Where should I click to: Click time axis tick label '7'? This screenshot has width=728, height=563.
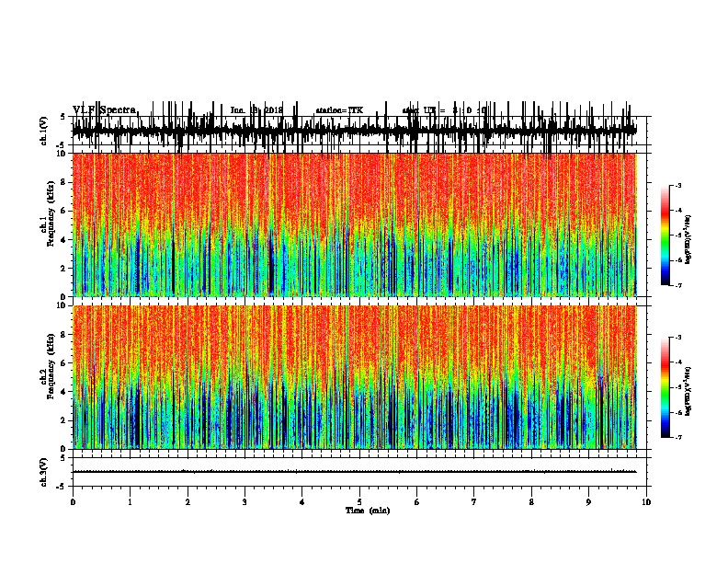[474, 502]
